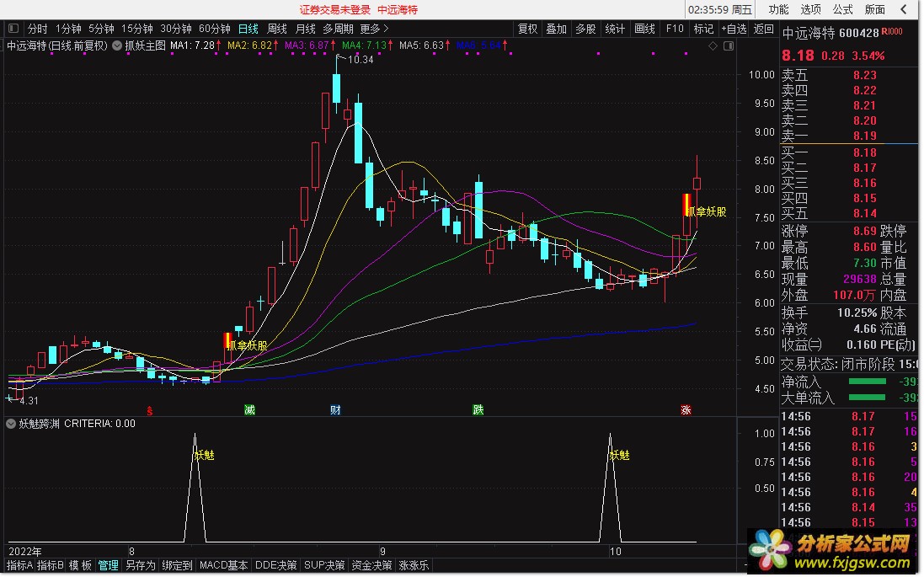Select SUP决策 indicator tab
Viewport: 924px width, 577px height.
[x=324, y=565]
